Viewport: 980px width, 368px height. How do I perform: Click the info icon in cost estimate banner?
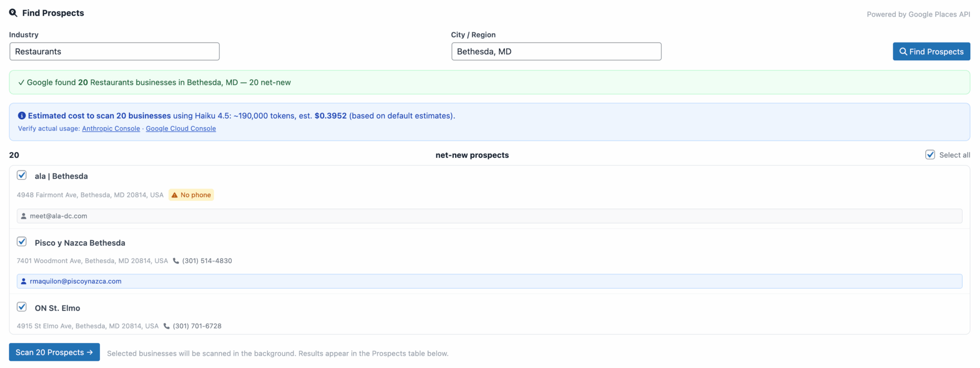(x=22, y=116)
